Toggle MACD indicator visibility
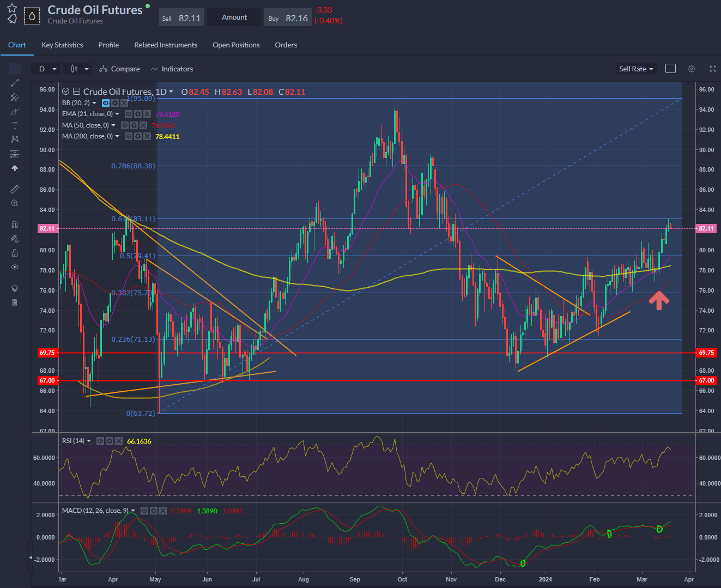Viewport: 721px width, 588px height. (x=144, y=511)
